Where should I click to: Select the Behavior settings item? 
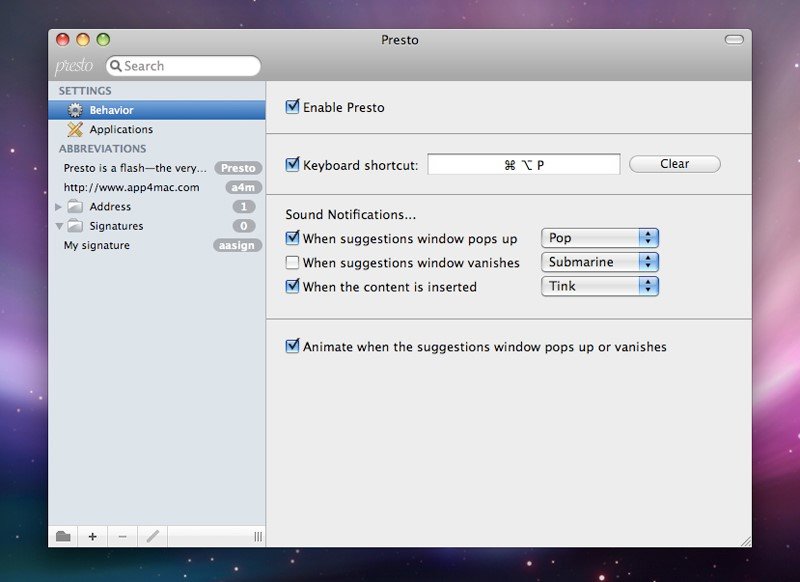(157, 110)
